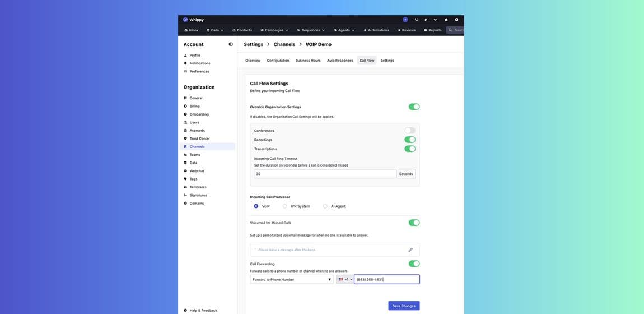The width and height of the screenshot is (644, 314).
Task: Click the round purple plus icon in header
Action: pos(405,20)
